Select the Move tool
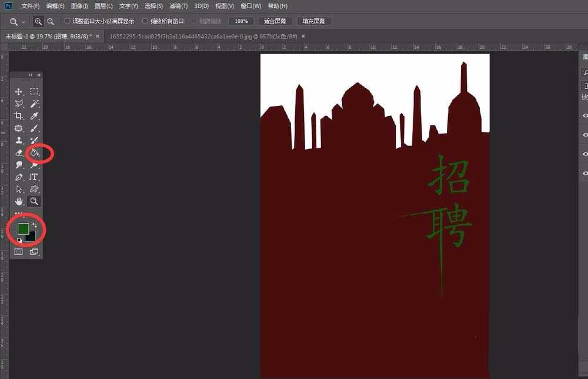Viewport: 588px width, 379px height. [19, 92]
